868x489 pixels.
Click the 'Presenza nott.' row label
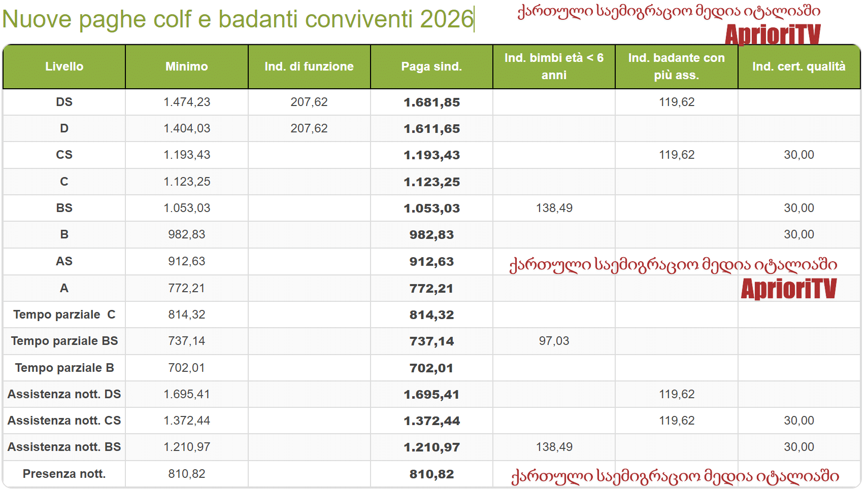coord(64,474)
